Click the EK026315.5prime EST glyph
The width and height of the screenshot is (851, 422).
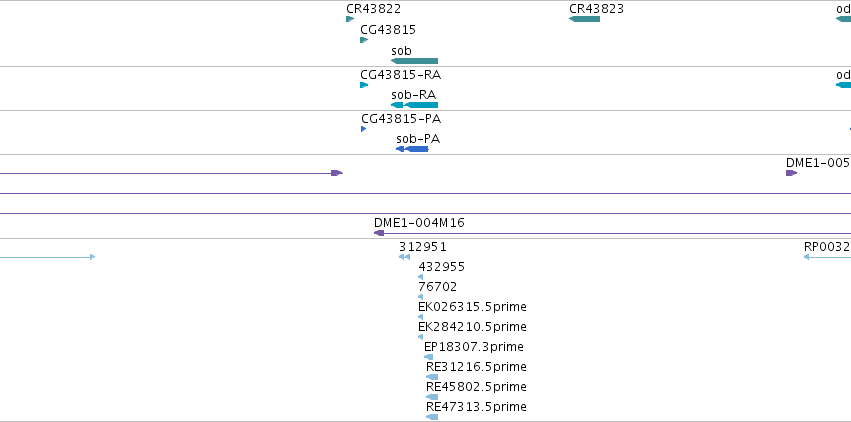[x=421, y=317]
